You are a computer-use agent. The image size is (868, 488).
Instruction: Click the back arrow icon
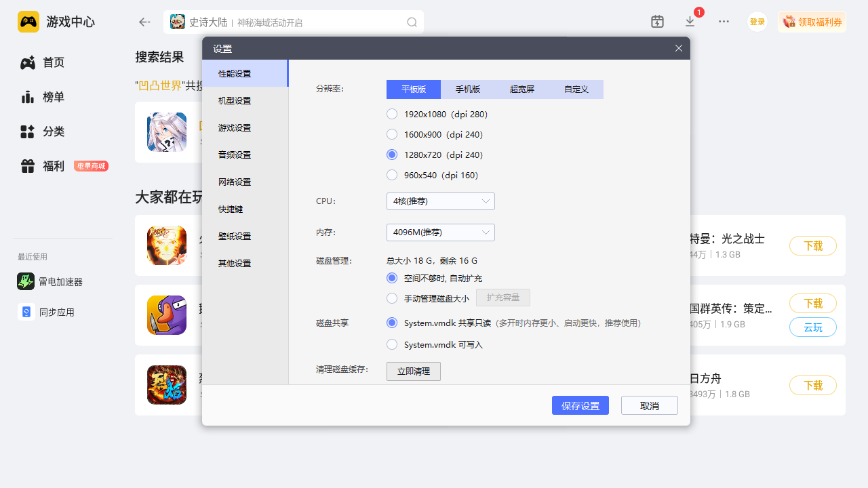pos(144,22)
